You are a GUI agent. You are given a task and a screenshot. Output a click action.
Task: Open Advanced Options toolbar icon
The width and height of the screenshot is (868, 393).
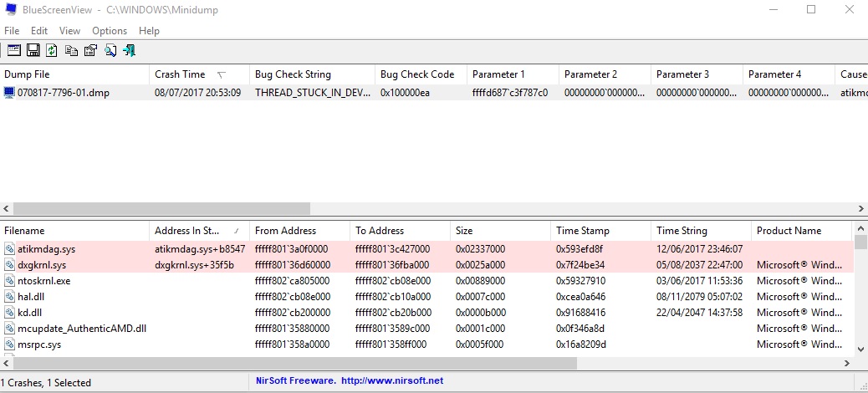pos(14,50)
